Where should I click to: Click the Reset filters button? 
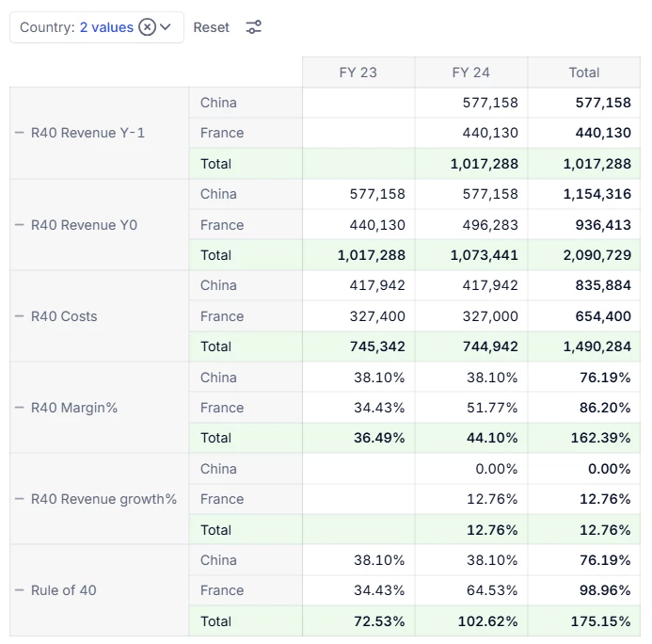[x=212, y=27]
